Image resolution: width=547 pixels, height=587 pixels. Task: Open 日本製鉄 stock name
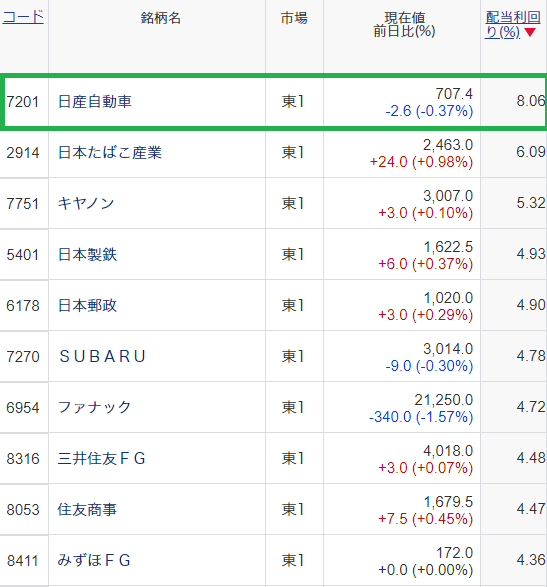click(88, 255)
